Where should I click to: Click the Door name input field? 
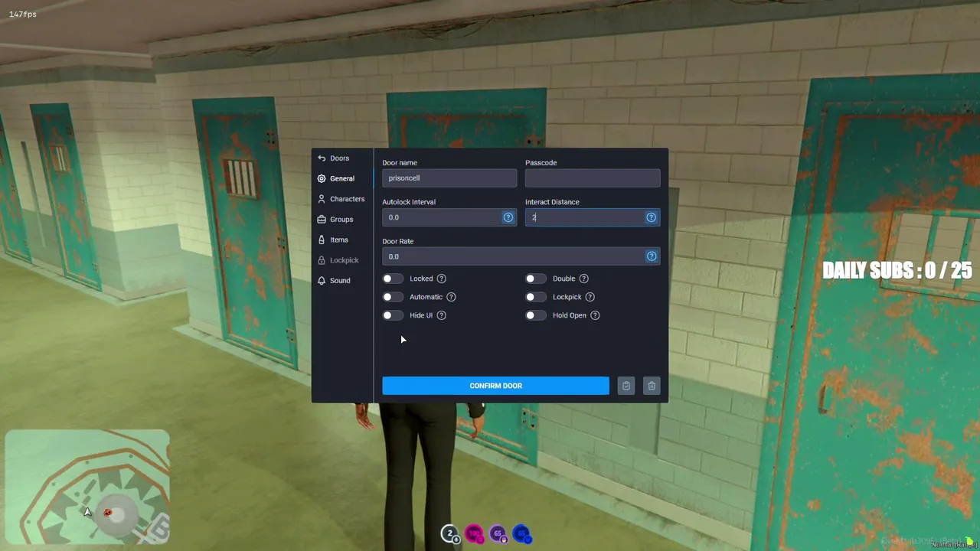449,178
